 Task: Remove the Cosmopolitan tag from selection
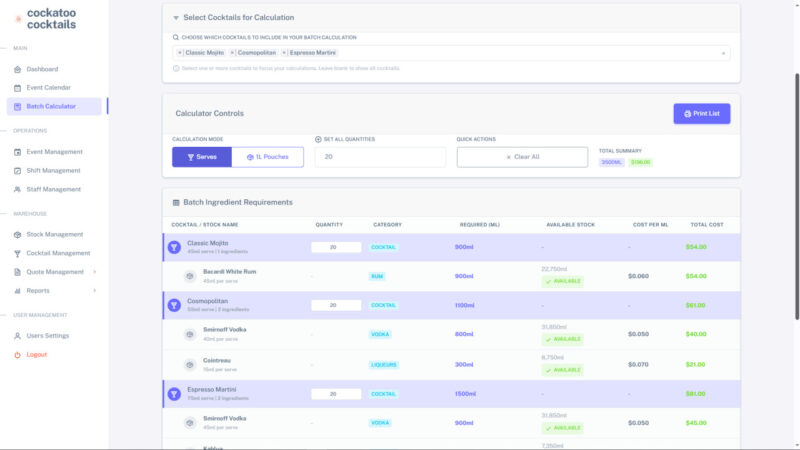click(x=233, y=52)
